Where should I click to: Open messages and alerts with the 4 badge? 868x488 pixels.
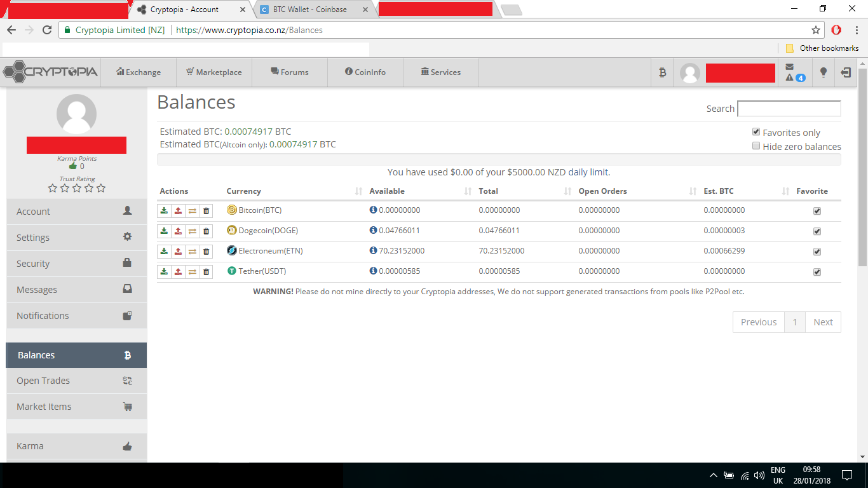pos(794,72)
